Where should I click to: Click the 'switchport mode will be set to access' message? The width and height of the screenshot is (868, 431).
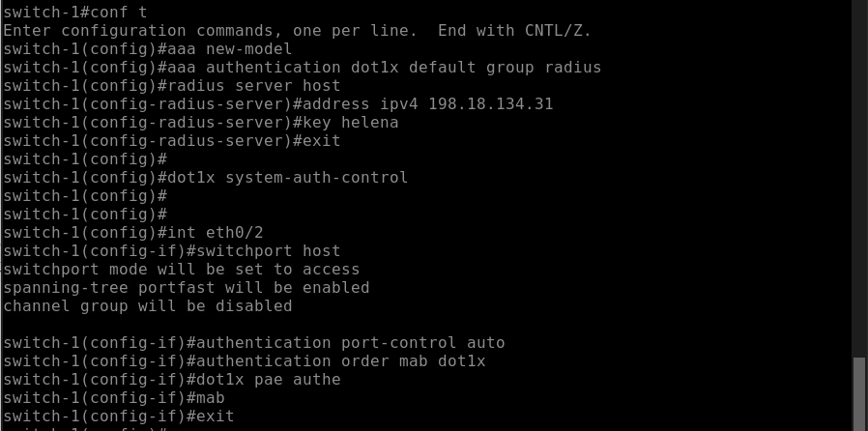tap(182, 270)
